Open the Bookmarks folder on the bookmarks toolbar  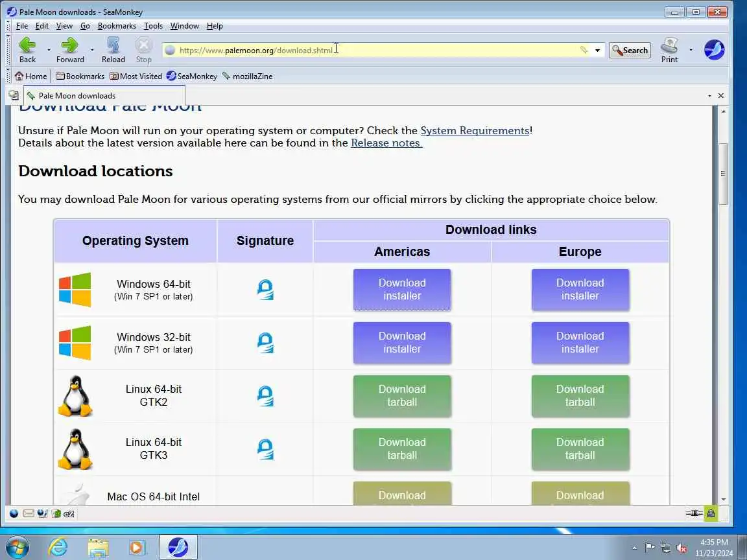point(80,76)
